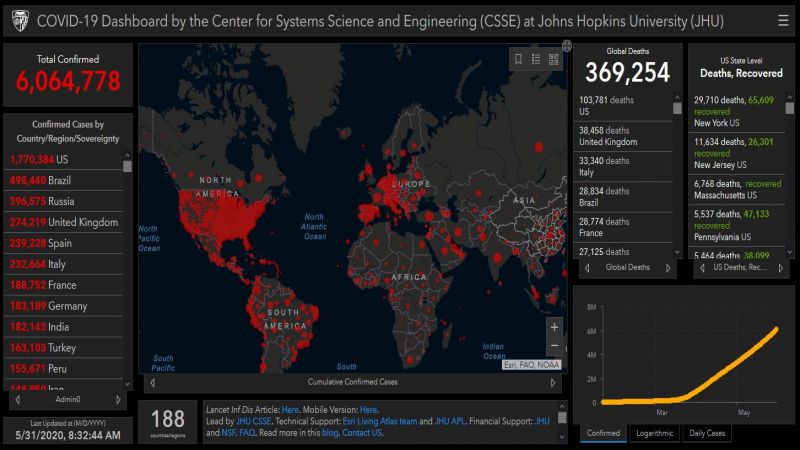Go to next map layer arrow right of Cumulative Confirmed Cases
Image resolution: width=800 pixels, height=450 pixels.
click(x=553, y=382)
